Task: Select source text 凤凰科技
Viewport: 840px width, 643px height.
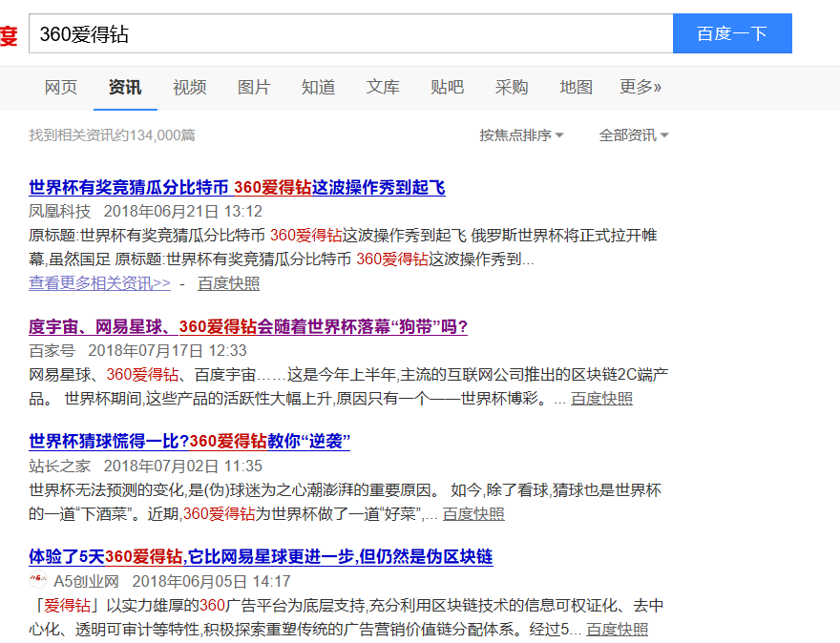Action: pos(60,212)
